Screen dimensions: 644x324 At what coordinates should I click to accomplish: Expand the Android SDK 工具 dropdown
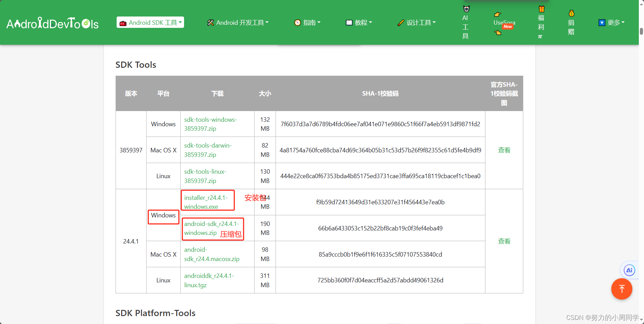pos(150,22)
